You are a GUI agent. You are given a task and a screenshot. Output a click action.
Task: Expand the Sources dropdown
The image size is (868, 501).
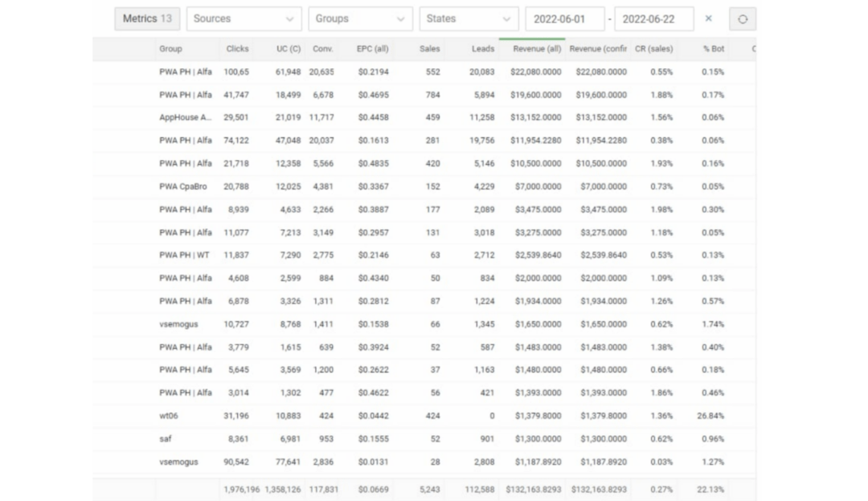point(244,18)
